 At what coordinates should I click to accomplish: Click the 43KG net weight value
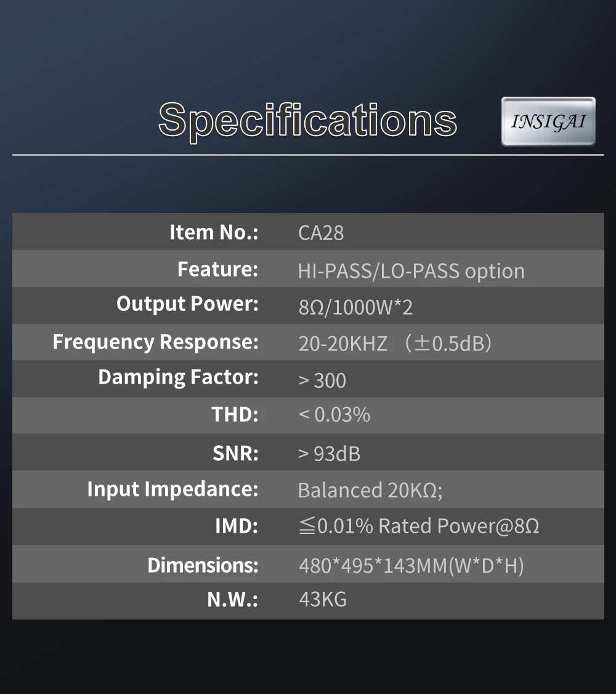[322, 599]
